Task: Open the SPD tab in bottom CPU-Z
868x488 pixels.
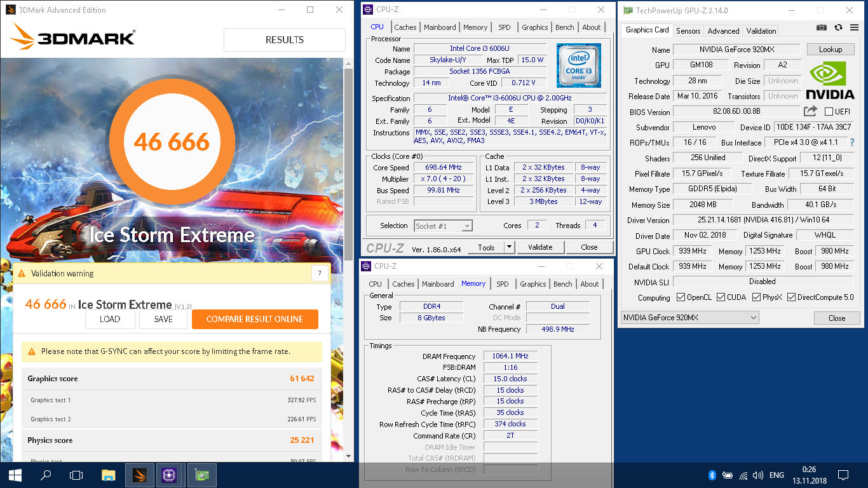Action: [x=502, y=284]
